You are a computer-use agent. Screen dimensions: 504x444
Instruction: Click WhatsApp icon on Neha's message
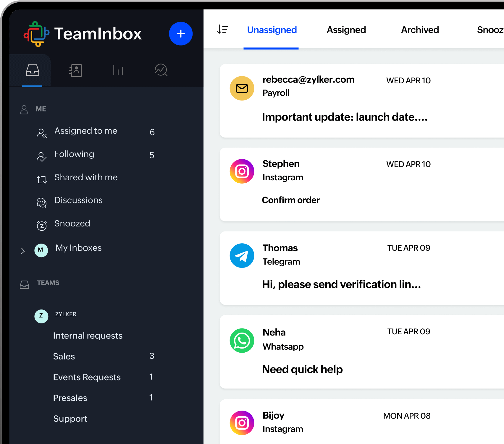click(242, 341)
